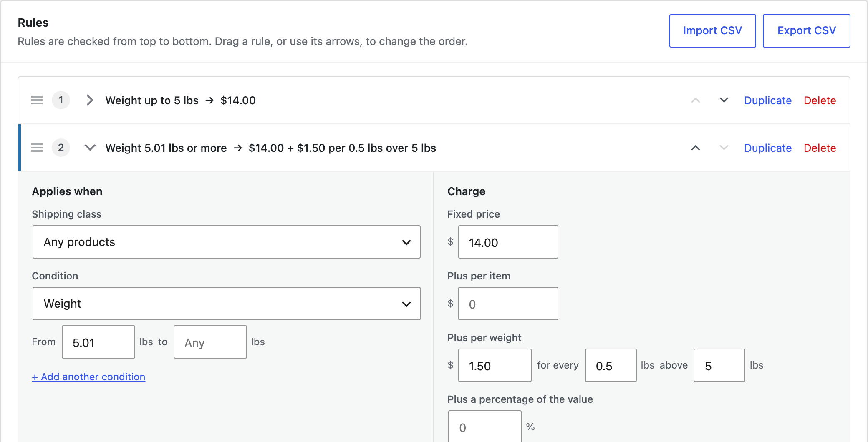Click the 'Applies when' heading
The image size is (868, 442).
tap(67, 191)
